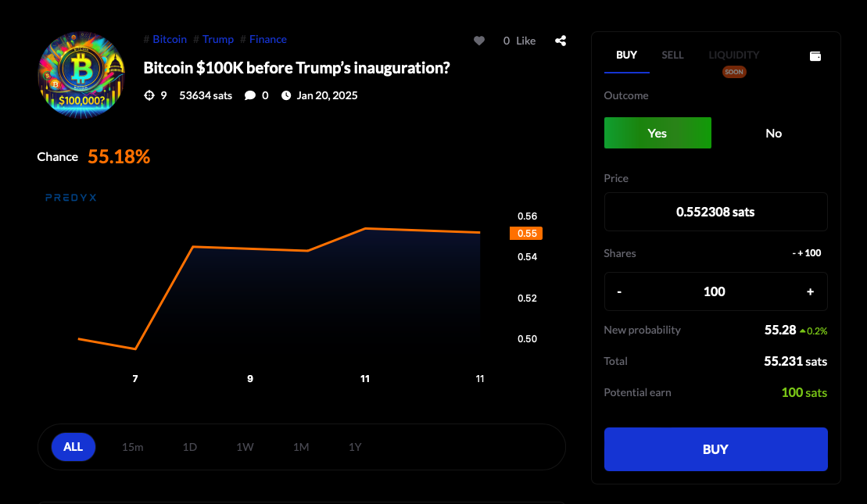The image size is (867, 504).
Task: Open the Bitcoin $100,000 market image
Action: coord(81,75)
